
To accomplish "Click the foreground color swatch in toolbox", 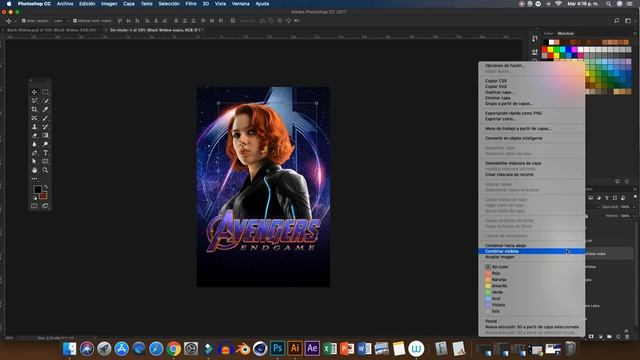I will (x=37, y=189).
